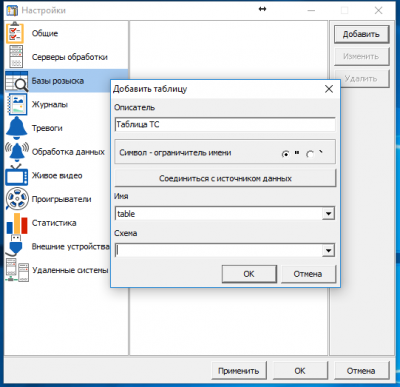
Task: Click OK in the main Settings window
Action: coord(300,371)
